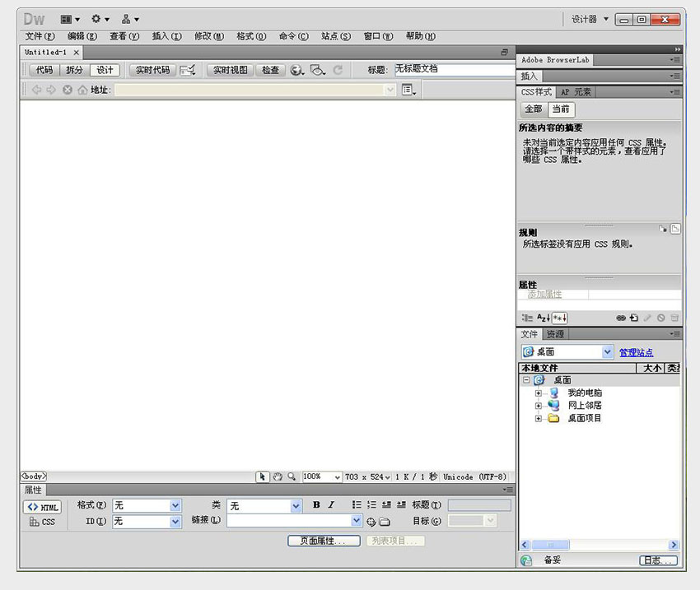Toggle Bold formatting in Properties

click(x=316, y=504)
